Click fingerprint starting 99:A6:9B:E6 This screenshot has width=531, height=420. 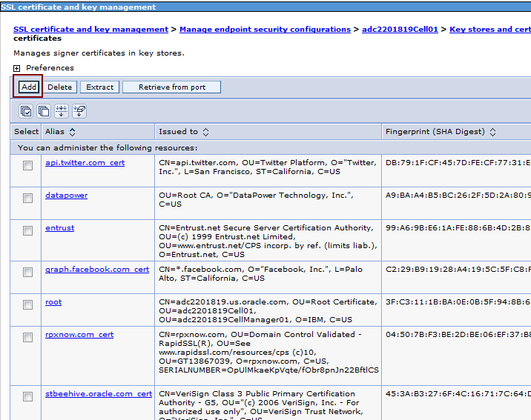458,228
